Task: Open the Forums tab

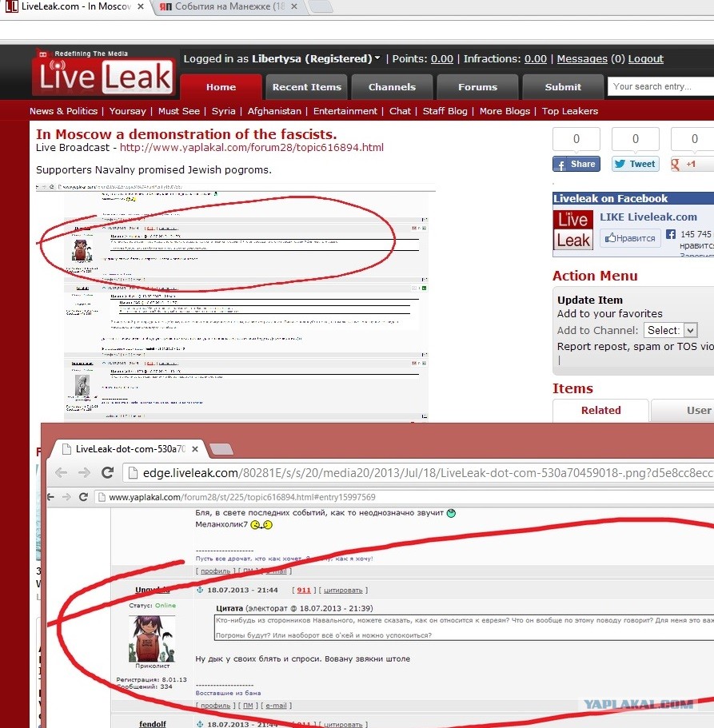Action: 477,87
